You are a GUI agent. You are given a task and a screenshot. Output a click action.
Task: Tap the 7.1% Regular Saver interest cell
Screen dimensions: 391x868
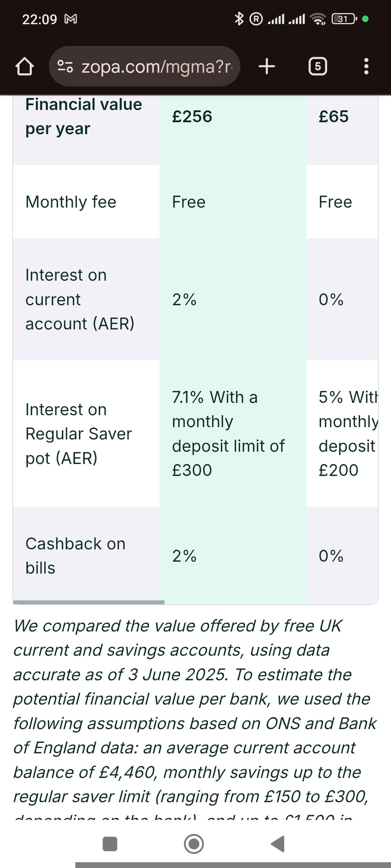click(x=228, y=434)
